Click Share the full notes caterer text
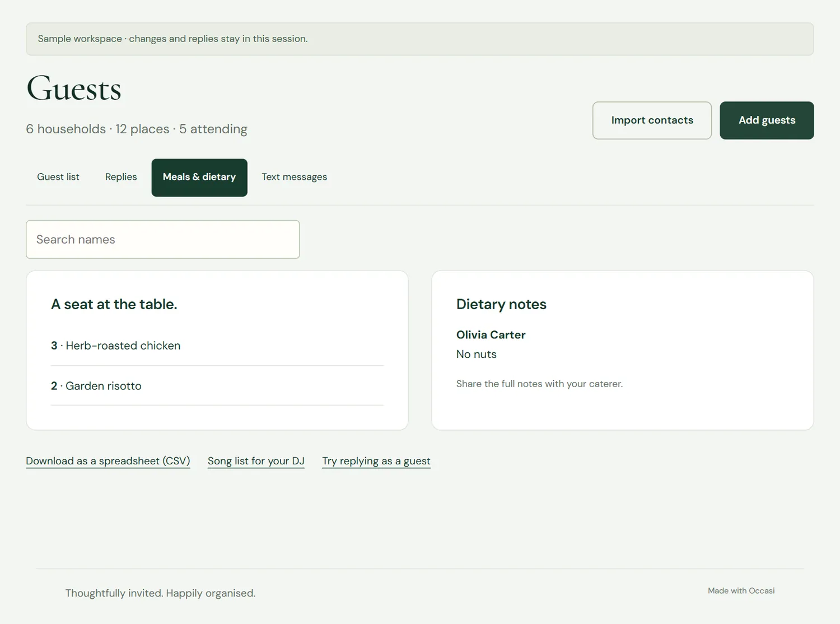The width and height of the screenshot is (840, 624). pyautogui.click(x=539, y=384)
